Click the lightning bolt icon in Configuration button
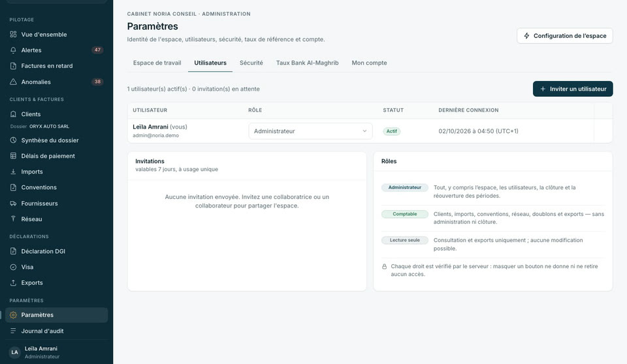Image resolution: width=627 pixels, height=364 pixels. [526, 36]
